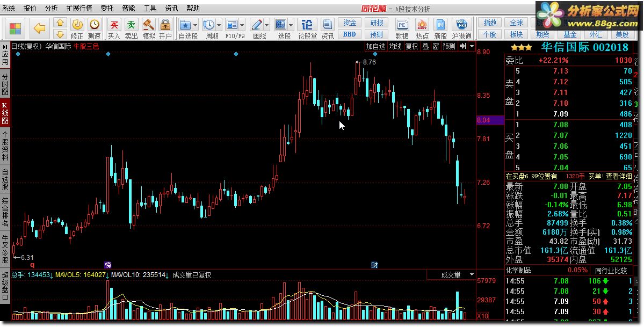Open the 数据 PE data icon
The image size is (644, 327).
tap(402, 25)
